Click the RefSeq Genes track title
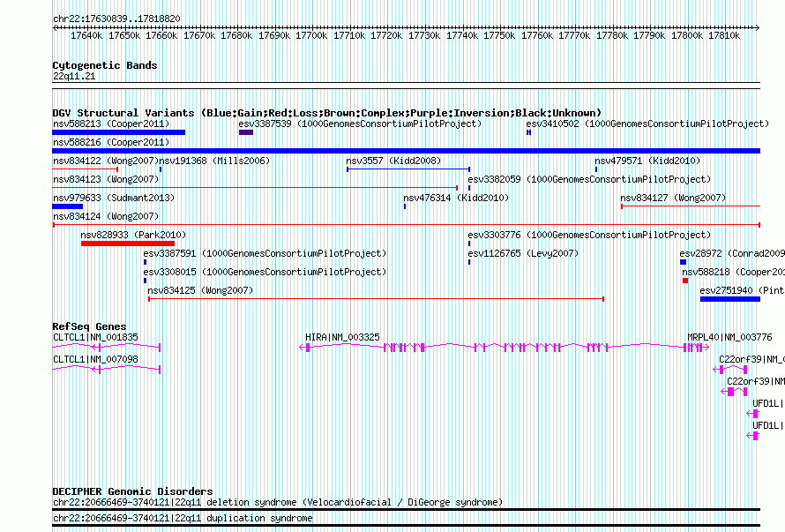 coord(89,326)
